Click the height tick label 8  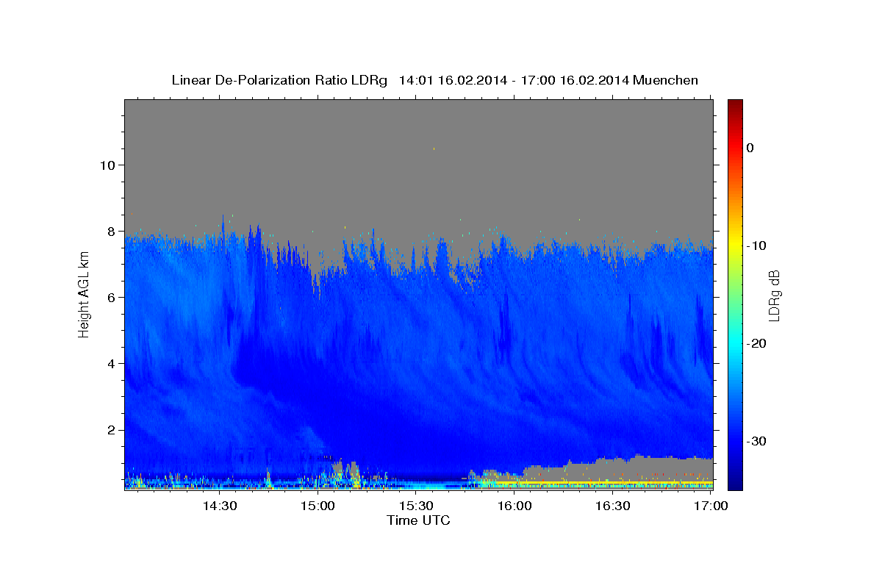pos(110,231)
